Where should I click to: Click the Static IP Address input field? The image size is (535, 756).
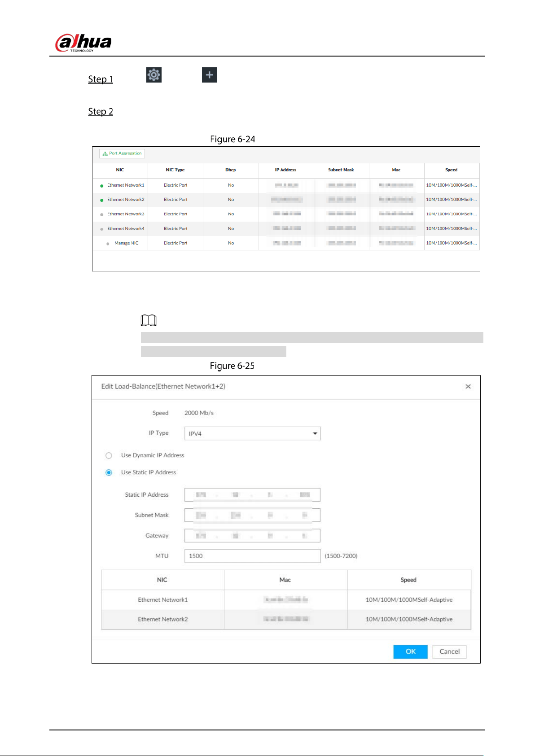[x=253, y=495]
